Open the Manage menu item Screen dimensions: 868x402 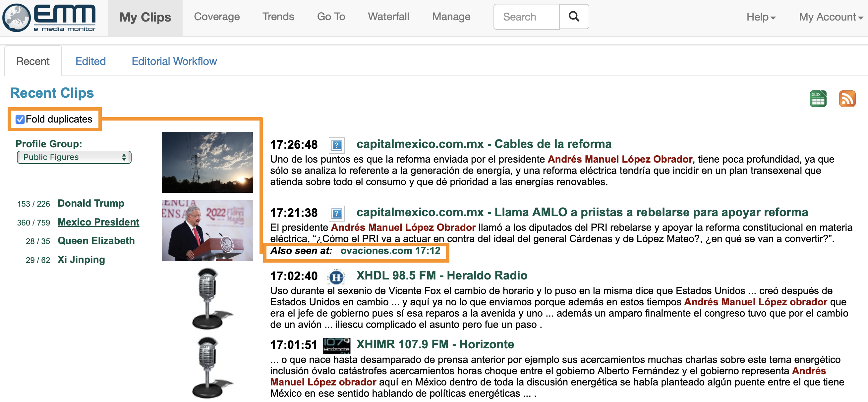point(451,17)
